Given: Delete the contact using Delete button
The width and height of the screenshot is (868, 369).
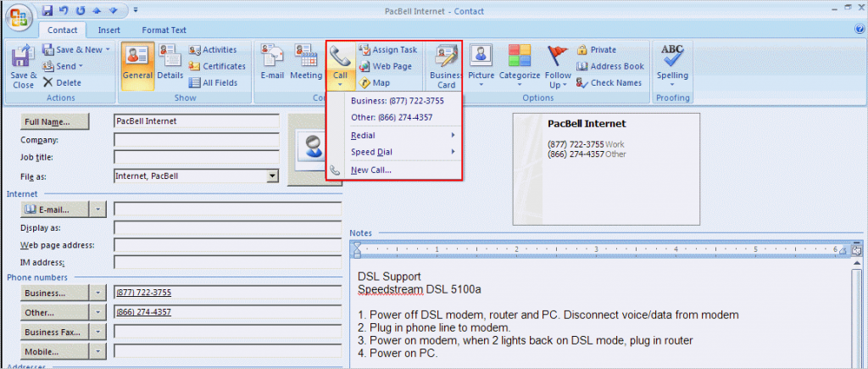Looking at the screenshot, I should [61, 82].
